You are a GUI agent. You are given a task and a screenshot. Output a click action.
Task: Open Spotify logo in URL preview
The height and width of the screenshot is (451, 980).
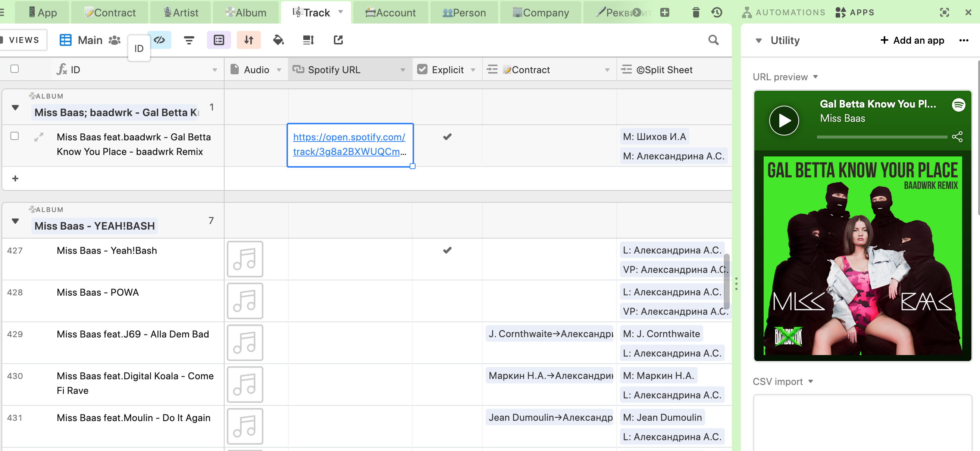pos(958,105)
